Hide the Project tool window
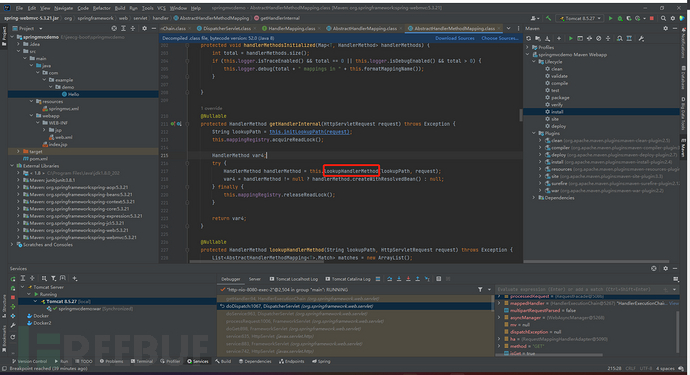 pos(154,29)
